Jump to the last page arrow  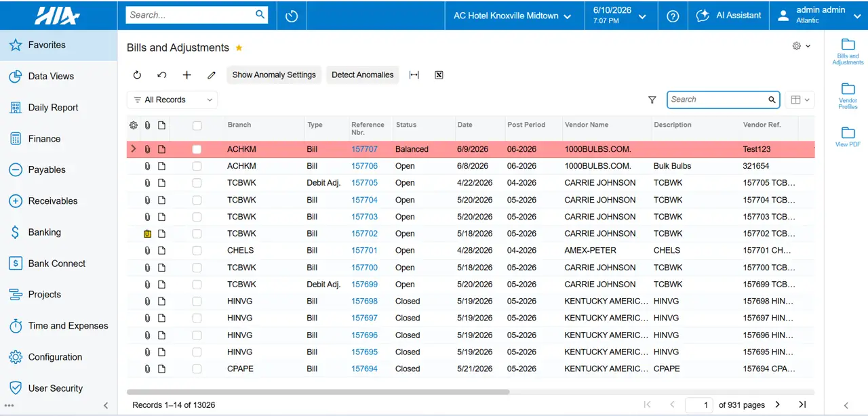point(802,404)
